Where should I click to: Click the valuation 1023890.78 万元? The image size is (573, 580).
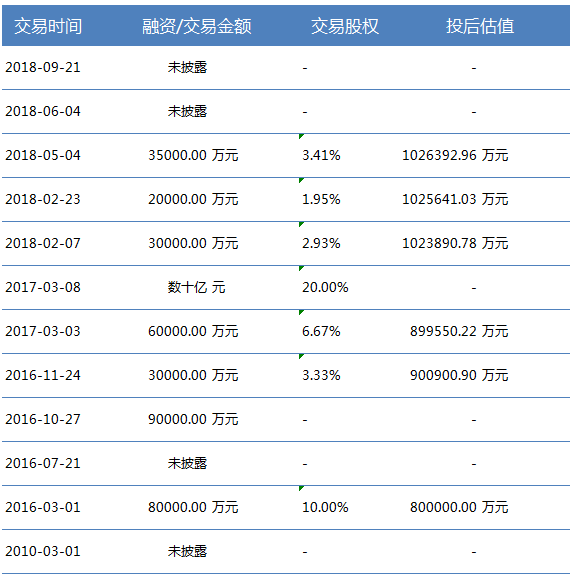click(x=455, y=243)
